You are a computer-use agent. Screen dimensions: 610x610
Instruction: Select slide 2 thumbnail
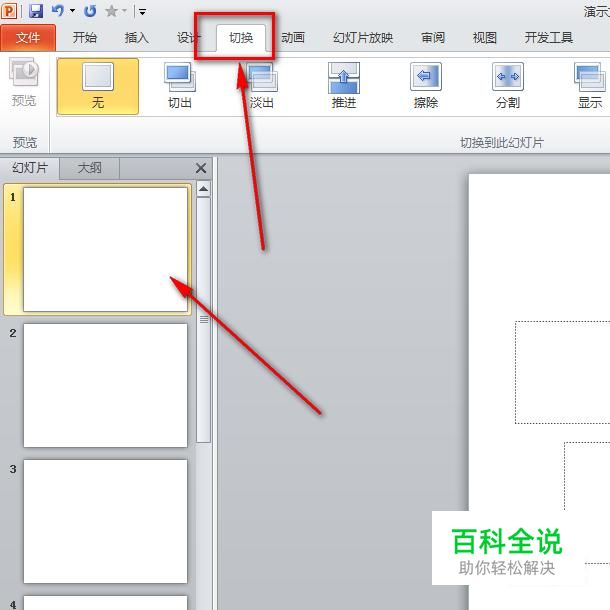105,385
